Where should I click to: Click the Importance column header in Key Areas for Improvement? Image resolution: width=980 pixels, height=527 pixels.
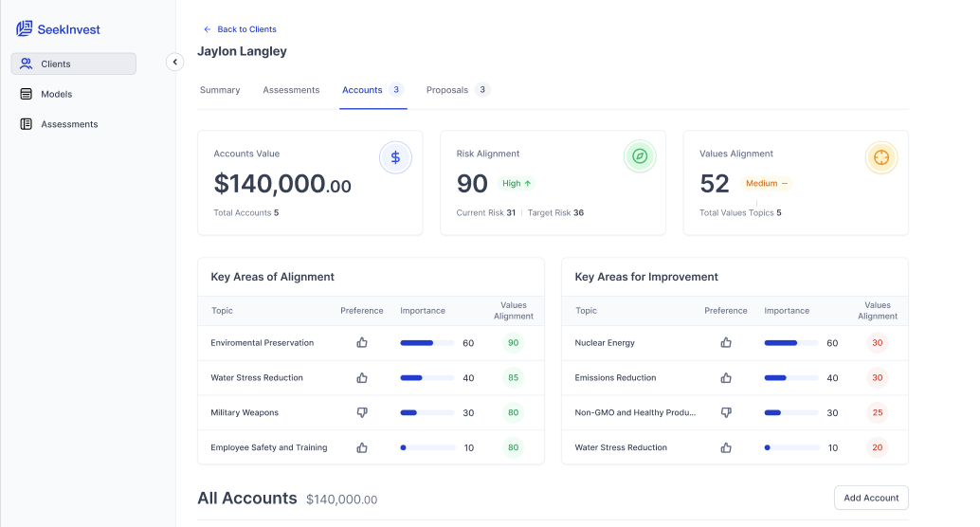[787, 311]
